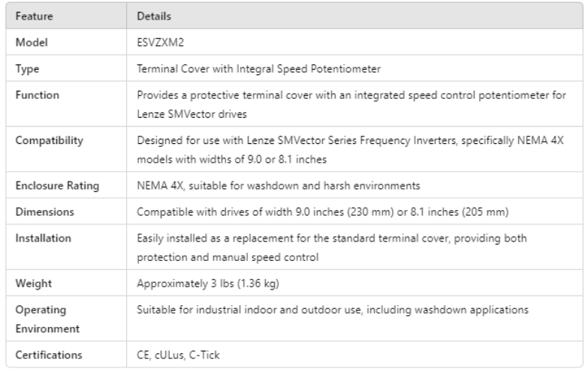Click the ESVZXM2 model value

(158, 43)
